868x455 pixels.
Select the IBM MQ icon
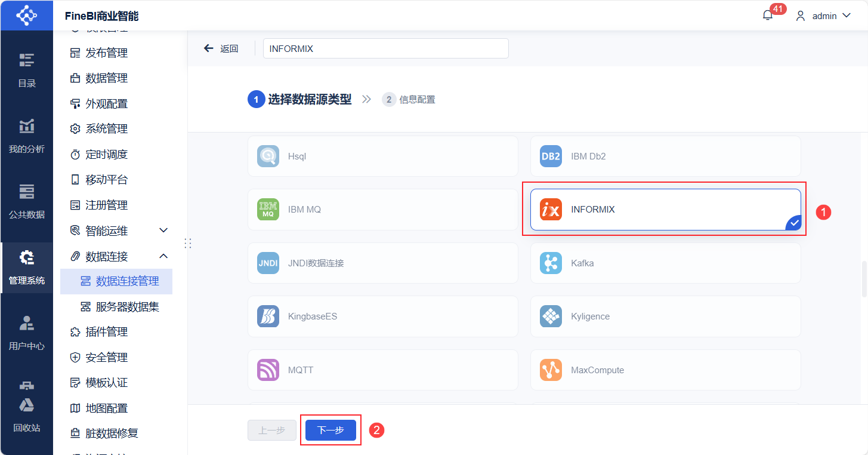268,210
